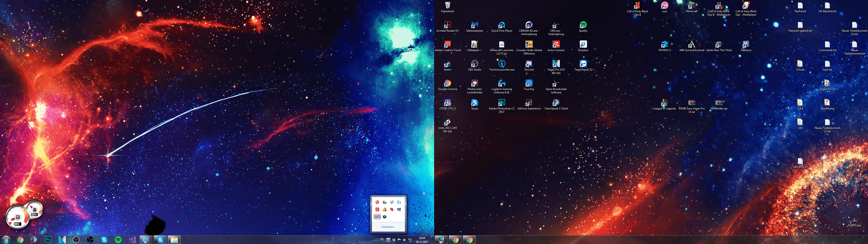The image size is (868, 244).
Task: Click the Anpassen... link
Action: (x=388, y=227)
